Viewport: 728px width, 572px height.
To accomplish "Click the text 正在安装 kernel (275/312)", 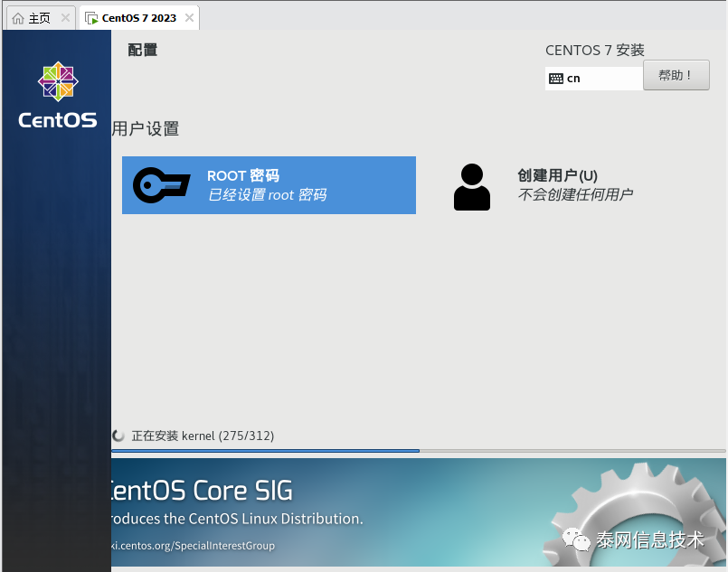I will pyautogui.click(x=203, y=436).
